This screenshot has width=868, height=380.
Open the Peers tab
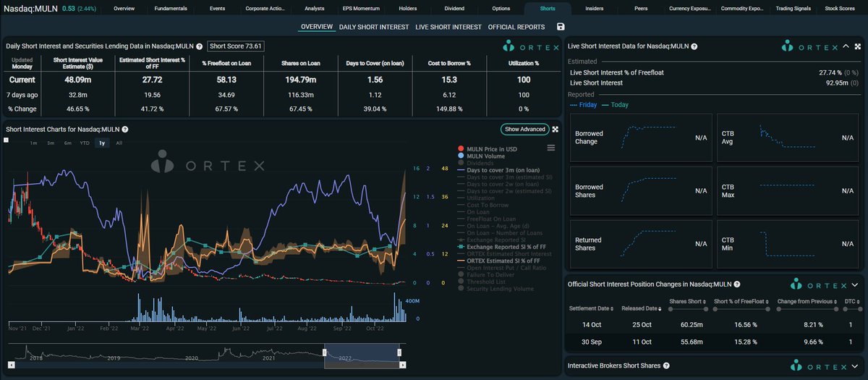pyautogui.click(x=641, y=9)
